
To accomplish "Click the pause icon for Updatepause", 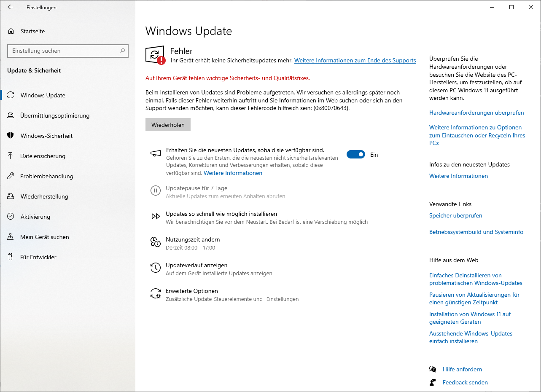I will [156, 191].
